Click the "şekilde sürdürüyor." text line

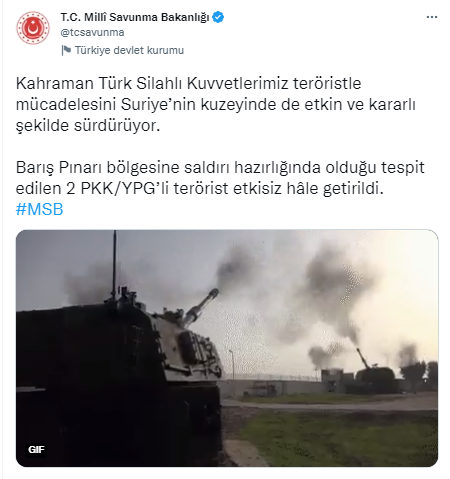point(88,126)
